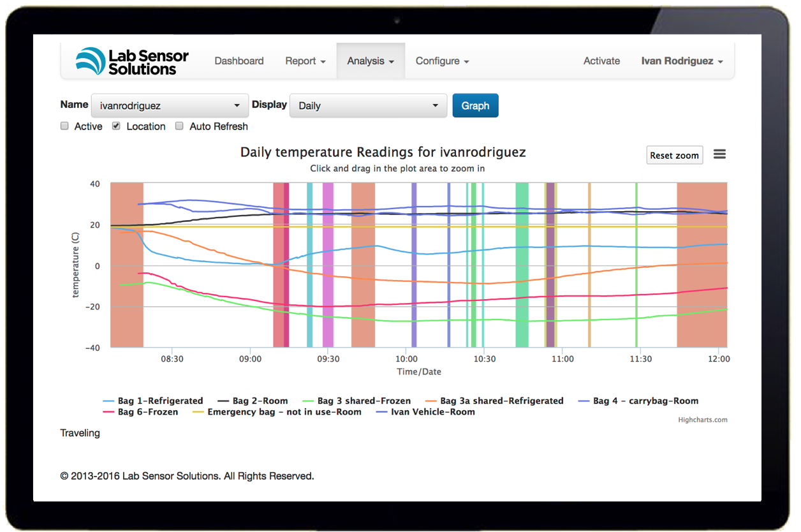This screenshot has height=532, width=801.
Task: Enable the Active checkbox
Action: [64, 126]
